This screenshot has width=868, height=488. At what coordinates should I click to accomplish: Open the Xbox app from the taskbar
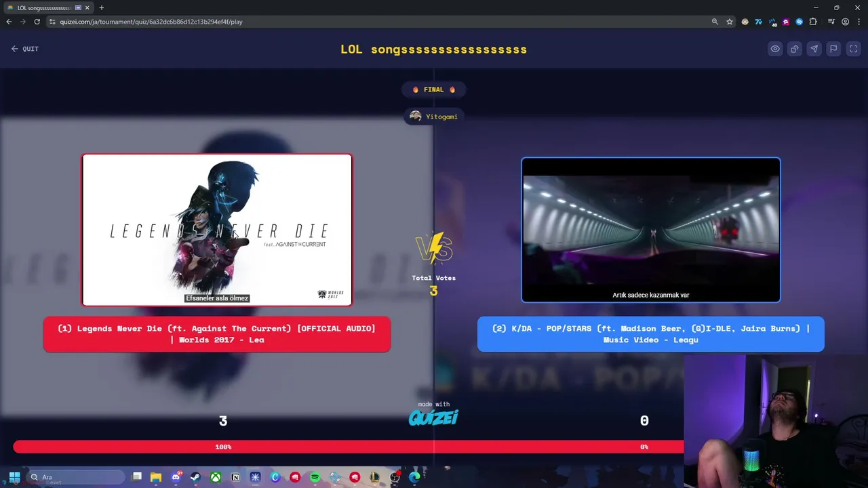pos(215,477)
